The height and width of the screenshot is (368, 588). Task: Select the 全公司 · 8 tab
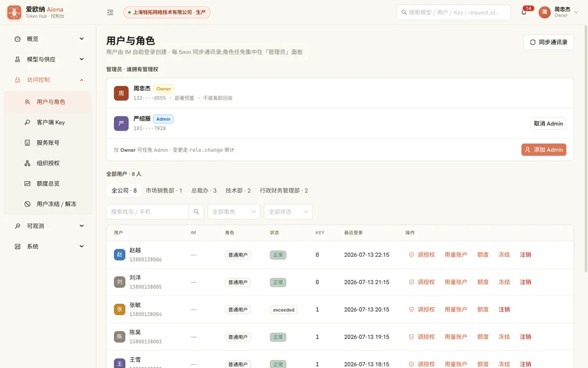[124, 190]
